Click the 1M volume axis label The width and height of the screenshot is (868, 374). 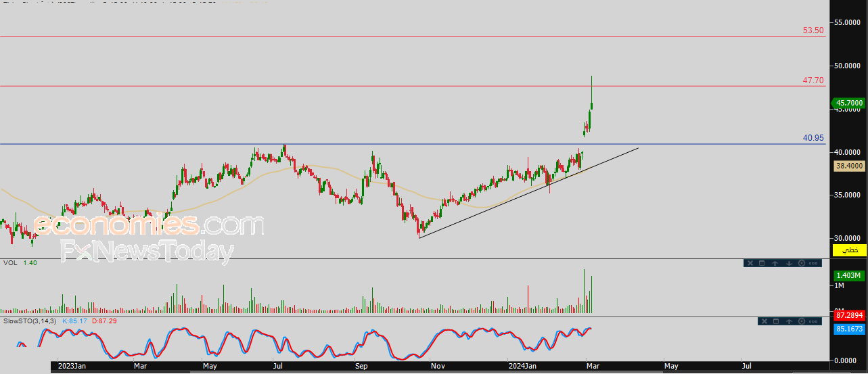click(839, 286)
